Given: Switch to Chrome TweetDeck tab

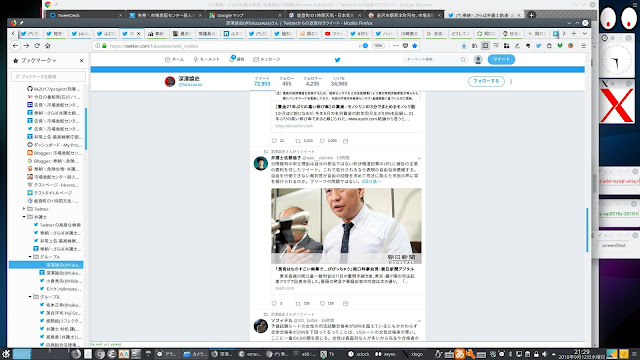Looking at the screenshot, I should click(85, 15).
